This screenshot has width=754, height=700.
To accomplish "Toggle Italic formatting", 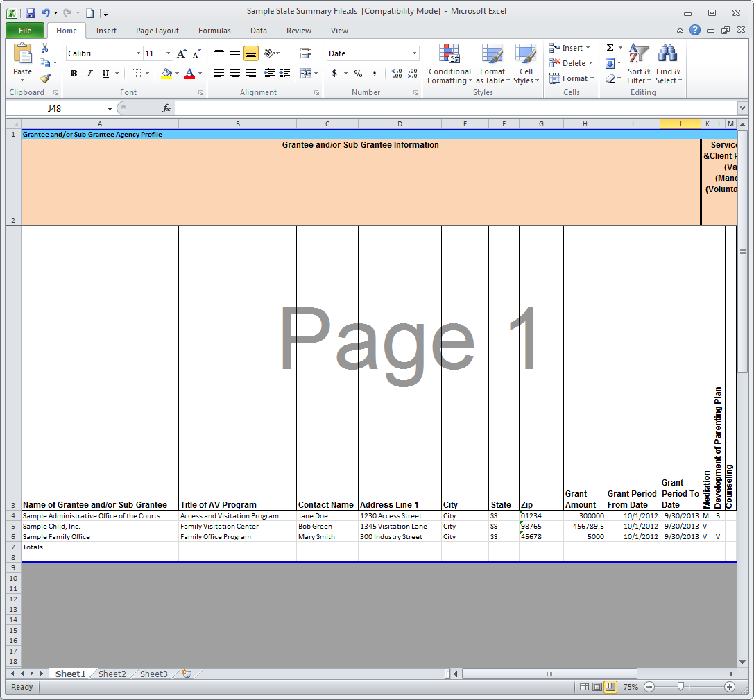I will pos(89,74).
